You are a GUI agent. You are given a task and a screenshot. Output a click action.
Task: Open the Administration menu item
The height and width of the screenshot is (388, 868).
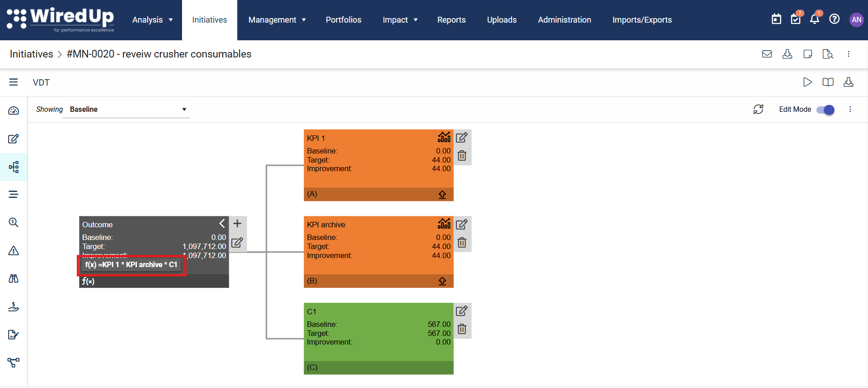click(x=565, y=20)
